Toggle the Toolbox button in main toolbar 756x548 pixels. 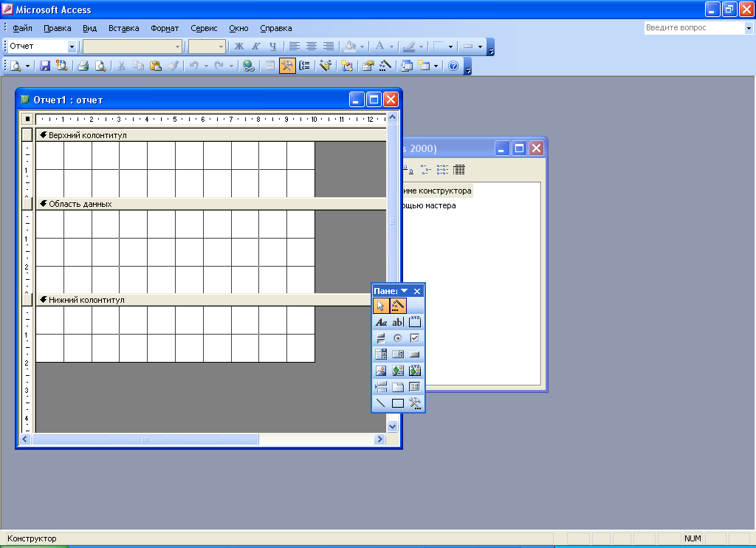(x=287, y=66)
